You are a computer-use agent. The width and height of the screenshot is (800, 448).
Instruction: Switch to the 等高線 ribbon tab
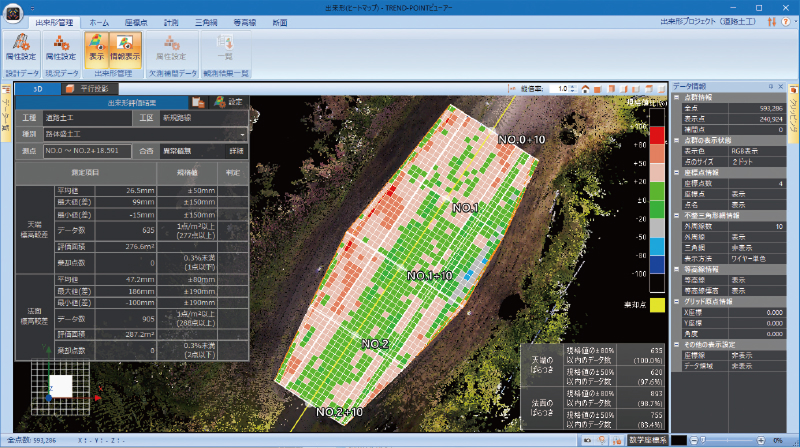[246, 21]
